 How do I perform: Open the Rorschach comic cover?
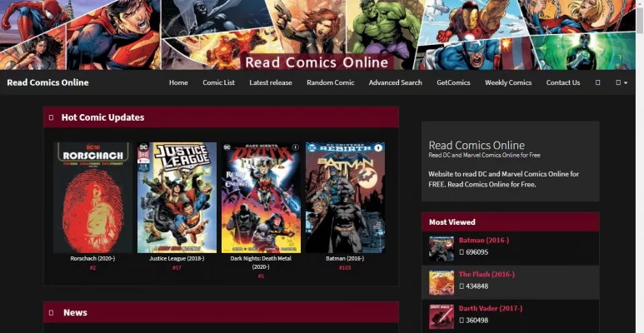pos(92,197)
